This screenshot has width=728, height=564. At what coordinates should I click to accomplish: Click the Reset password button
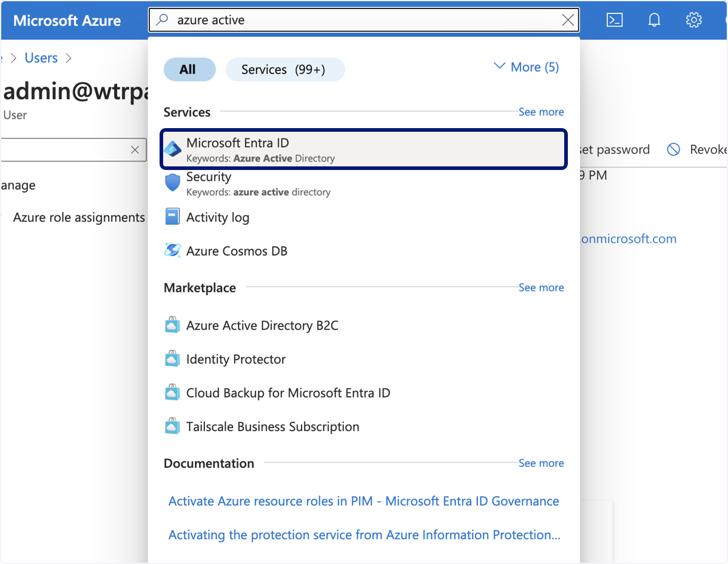click(615, 149)
